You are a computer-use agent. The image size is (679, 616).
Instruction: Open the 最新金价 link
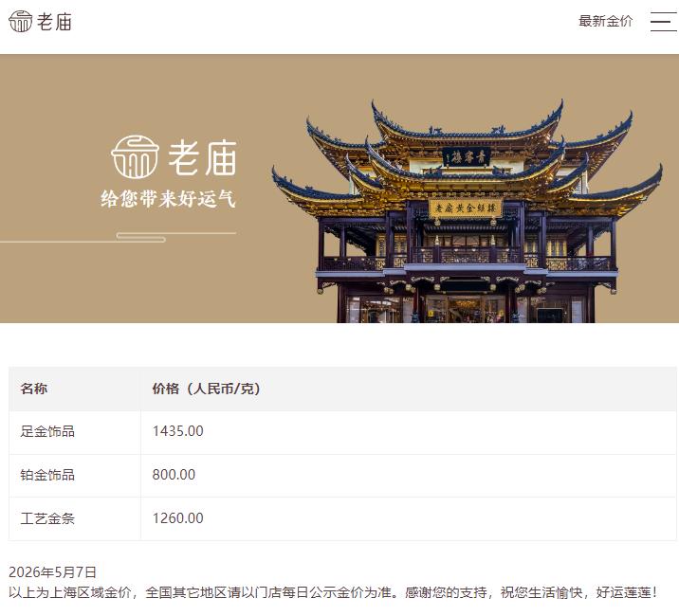[605, 21]
